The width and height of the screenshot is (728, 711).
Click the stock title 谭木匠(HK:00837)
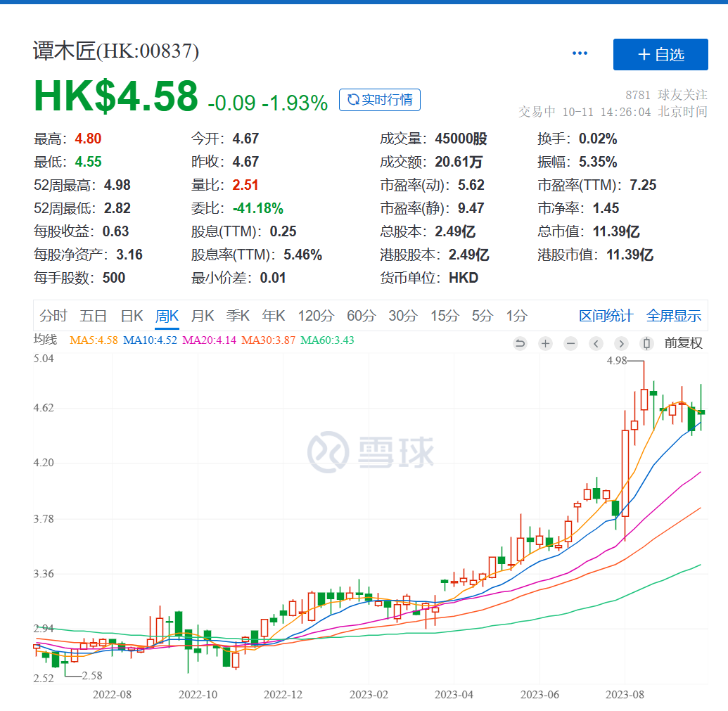click(116, 51)
